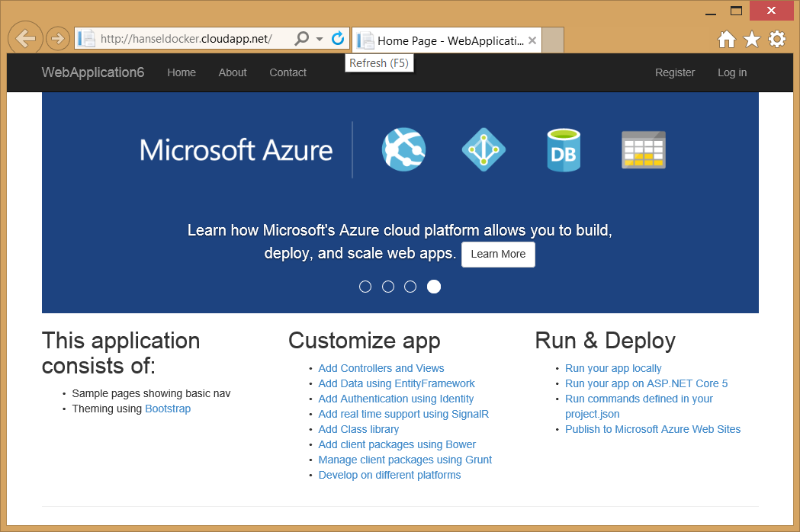Image resolution: width=800 pixels, height=532 pixels.
Task: Select the second carousel slide indicator
Action: point(387,287)
